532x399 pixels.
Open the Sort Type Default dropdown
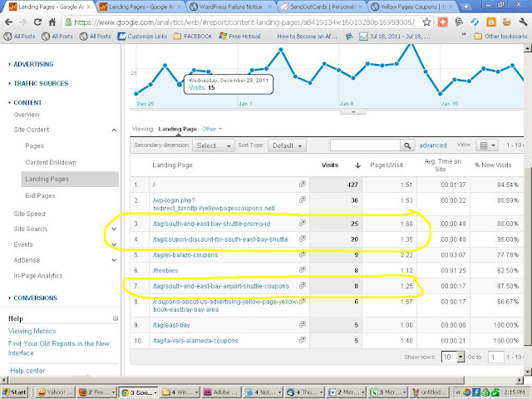tap(287, 145)
